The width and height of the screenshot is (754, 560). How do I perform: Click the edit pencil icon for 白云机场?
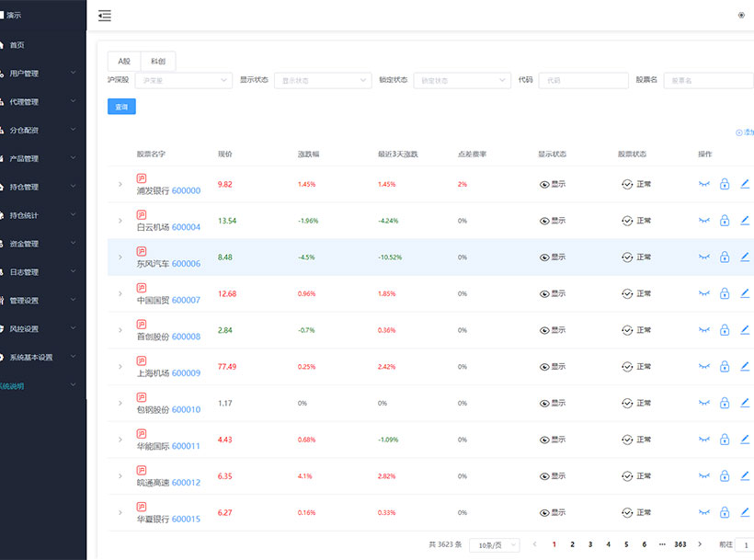[745, 221]
